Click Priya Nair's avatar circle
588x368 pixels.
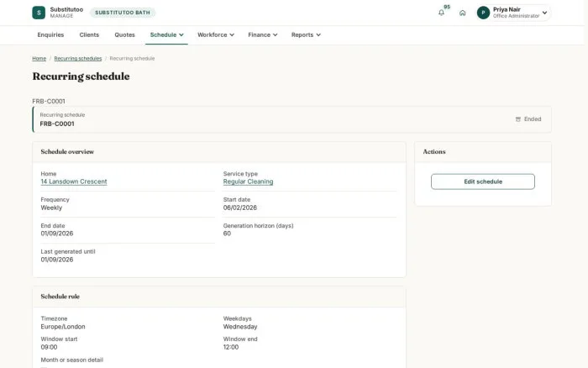(483, 13)
